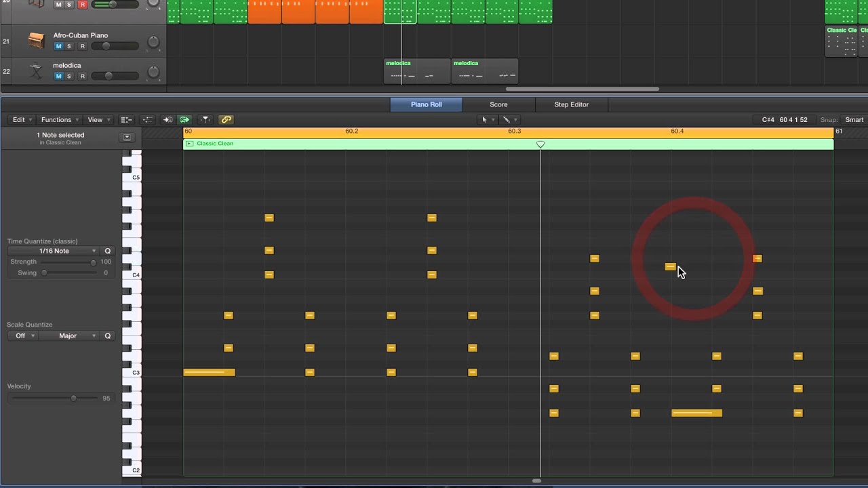Viewport: 868px width, 488px height.
Task: Toggle record enable on the top track
Action: pos(82,4)
